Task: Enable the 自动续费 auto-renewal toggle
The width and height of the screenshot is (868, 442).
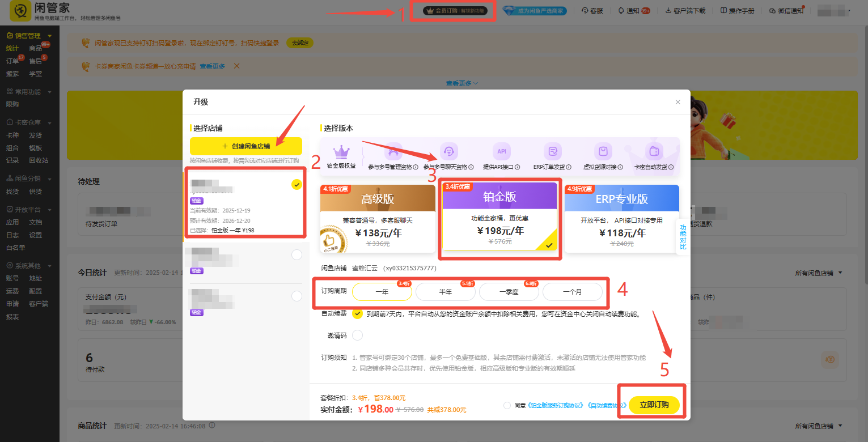Action: 358,314
